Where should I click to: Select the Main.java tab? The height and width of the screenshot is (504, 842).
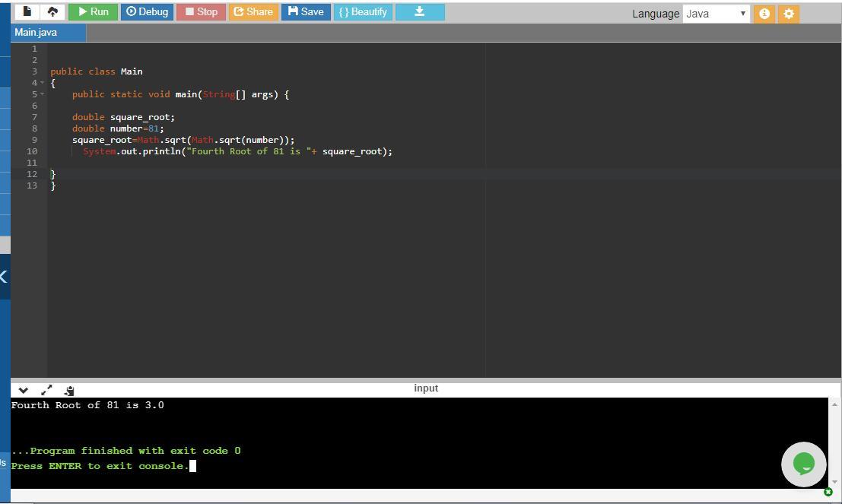coord(35,32)
